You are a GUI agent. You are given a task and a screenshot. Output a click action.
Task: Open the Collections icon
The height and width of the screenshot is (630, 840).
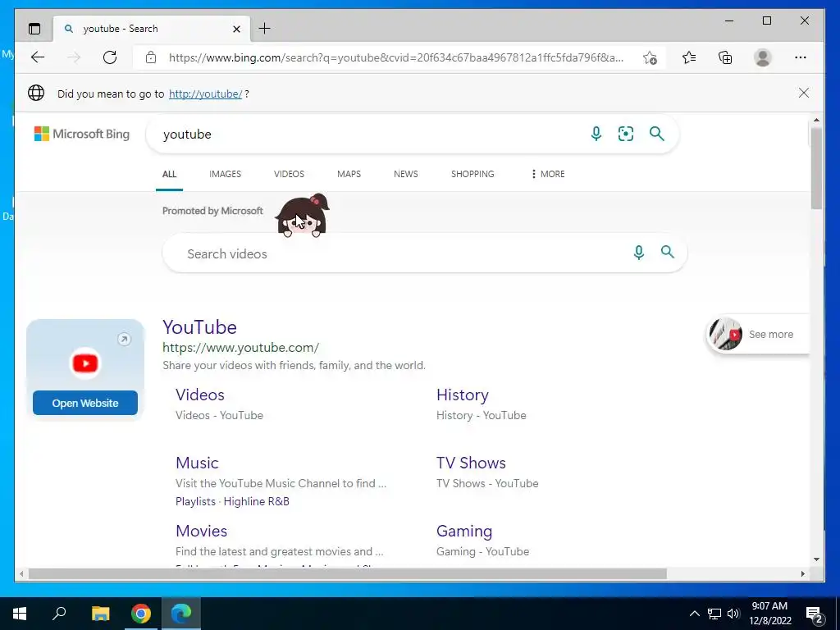[x=725, y=57]
